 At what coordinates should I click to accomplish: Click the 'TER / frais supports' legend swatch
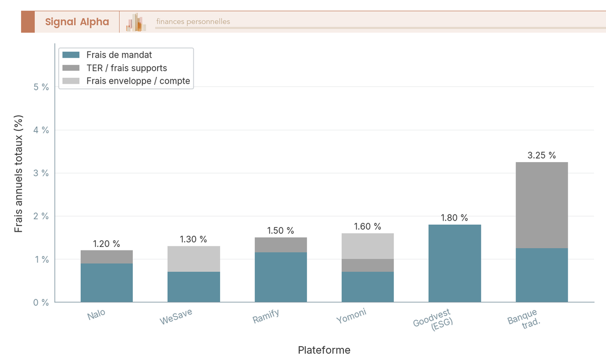[71, 68]
